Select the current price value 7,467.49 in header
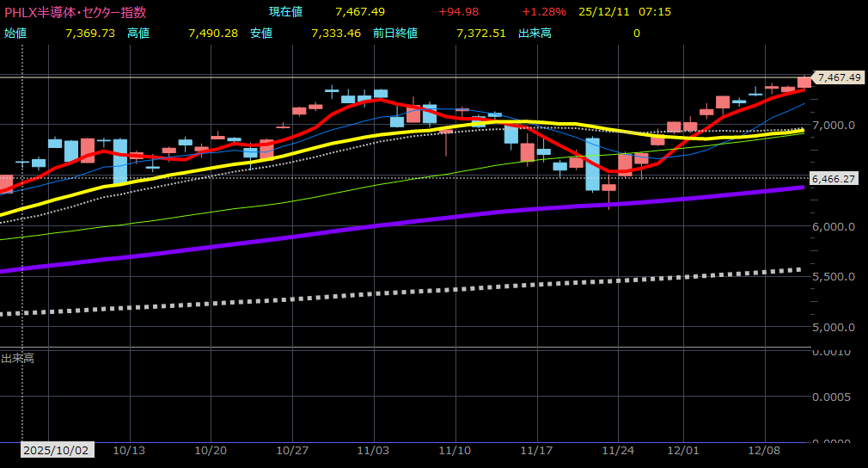Viewport: 868px width, 468px height. tap(362, 12)
